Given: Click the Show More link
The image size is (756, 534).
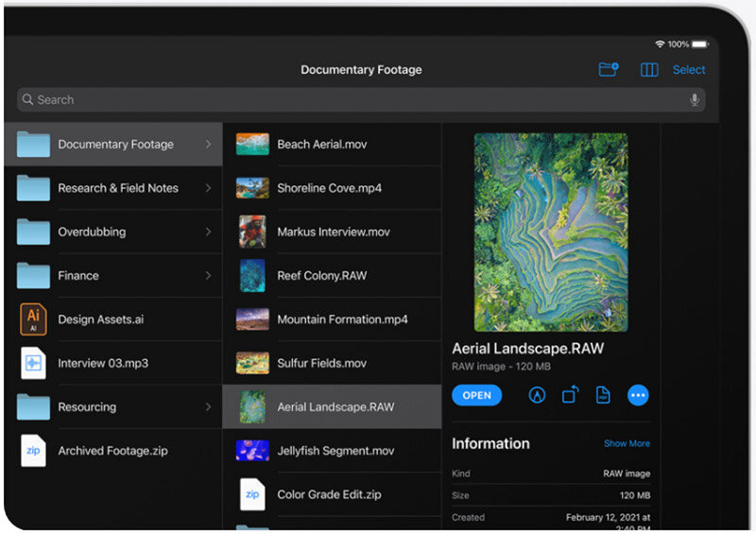Looking at the screenshot, I should (627, 443).
